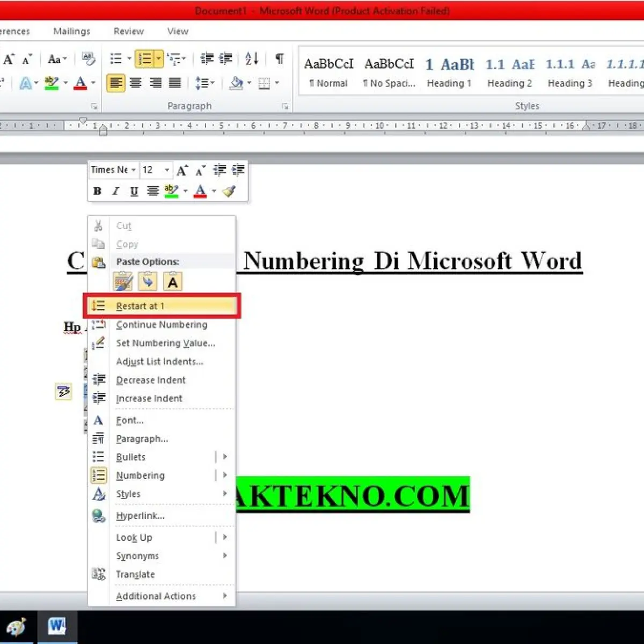Expand Synonyms submenu in context menu
Screen dimensions: 644x644
[225, 555]
